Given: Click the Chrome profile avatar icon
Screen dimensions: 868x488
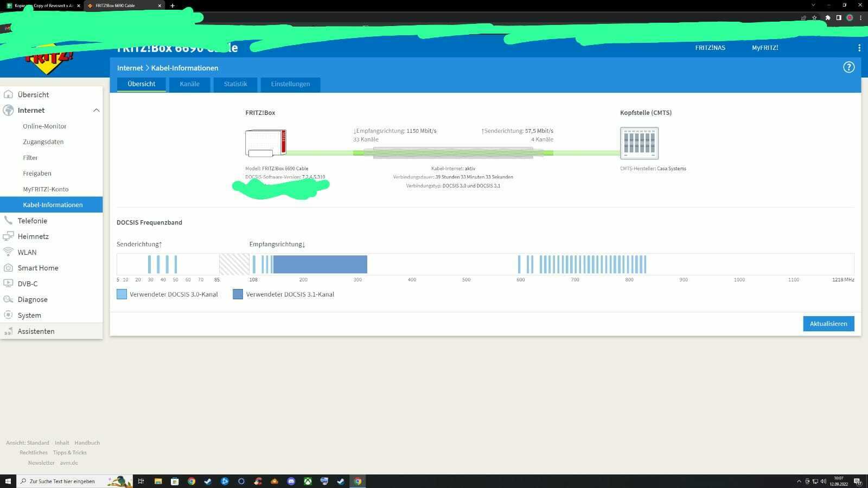Looking at the screenshot, I should (x=850, y=18).
